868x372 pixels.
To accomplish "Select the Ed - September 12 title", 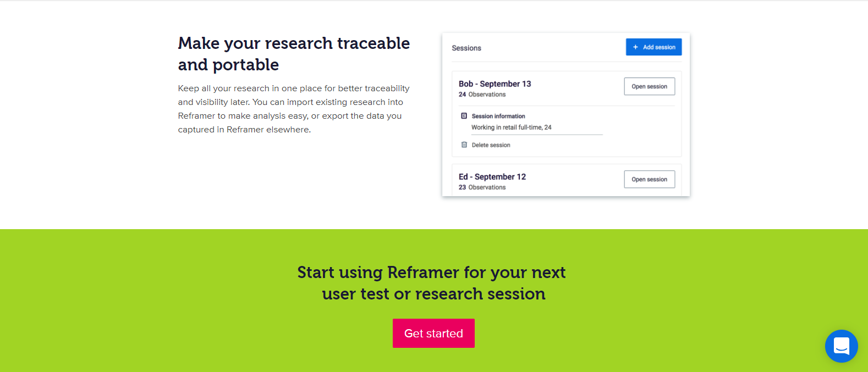I will tap(492, 176).
